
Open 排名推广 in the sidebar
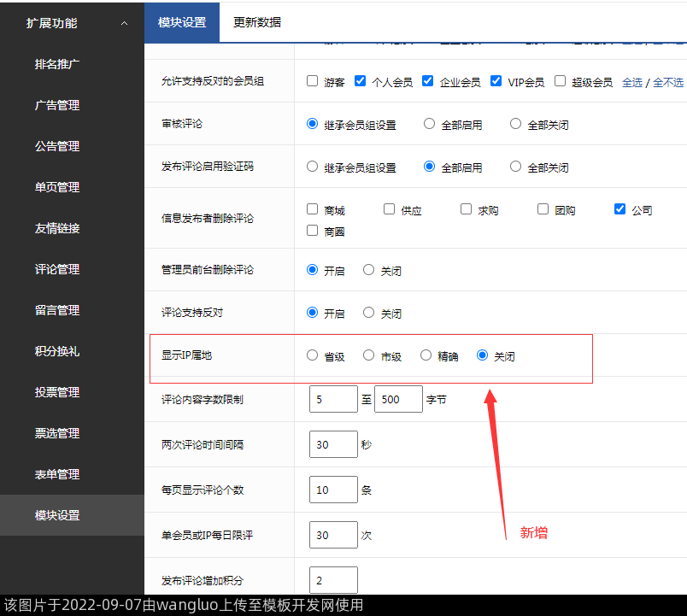pos(57,64)
